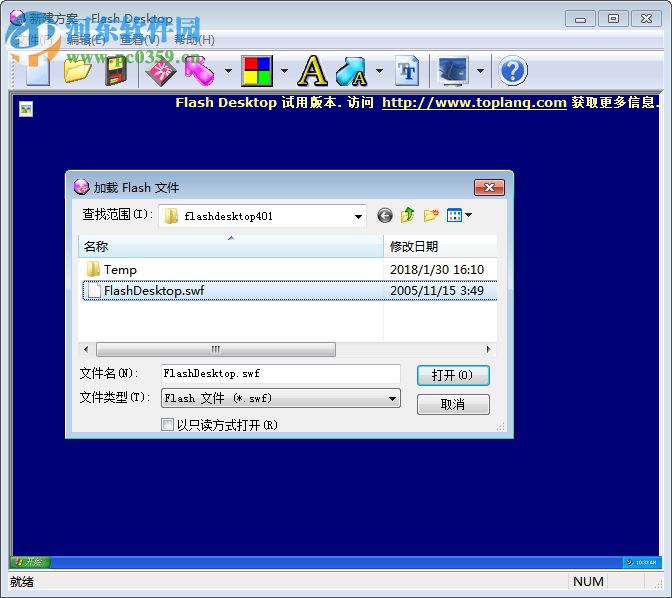
Task: Click the pink arrow cursor tool icon
Action: click(199, 71)
